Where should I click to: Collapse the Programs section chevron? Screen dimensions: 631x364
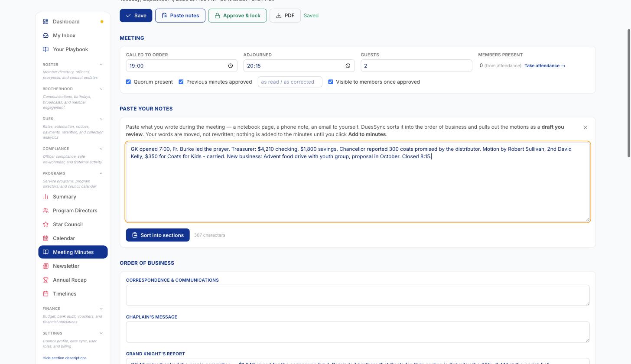(x=101, y=173)
